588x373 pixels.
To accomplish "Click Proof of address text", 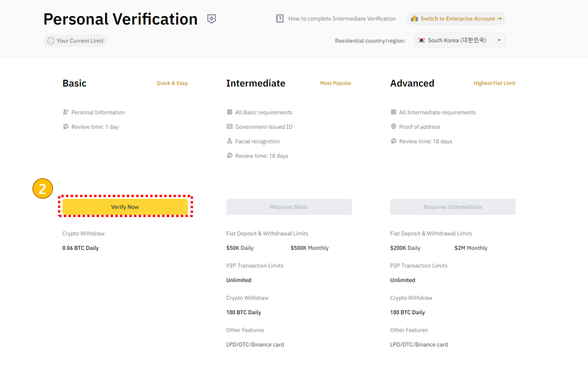I will (x=420, y=127).
